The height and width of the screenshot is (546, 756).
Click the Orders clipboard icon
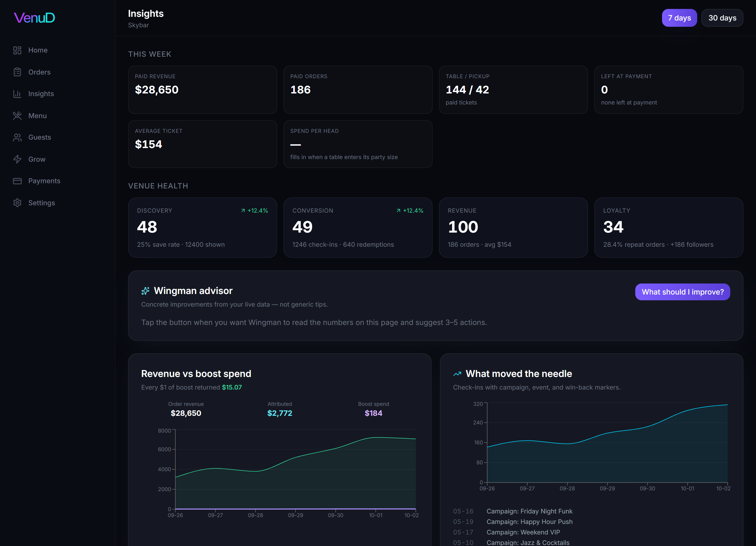coord(17,72)
